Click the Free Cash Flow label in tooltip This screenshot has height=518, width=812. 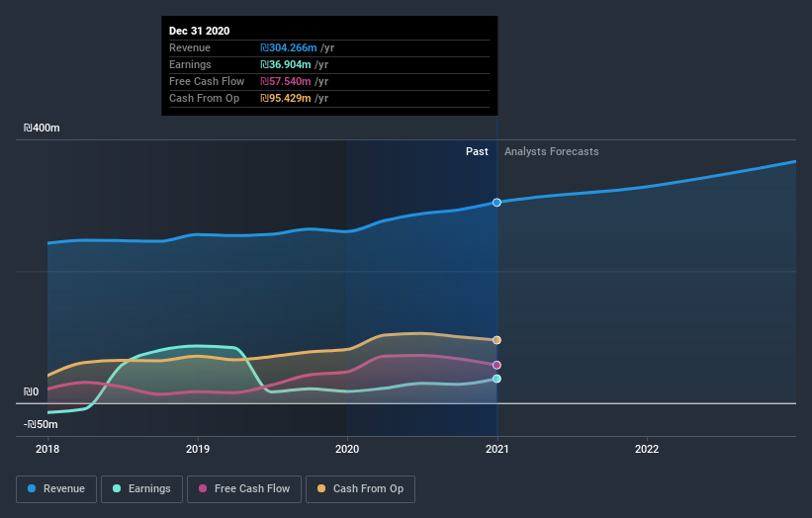point(207,82)
